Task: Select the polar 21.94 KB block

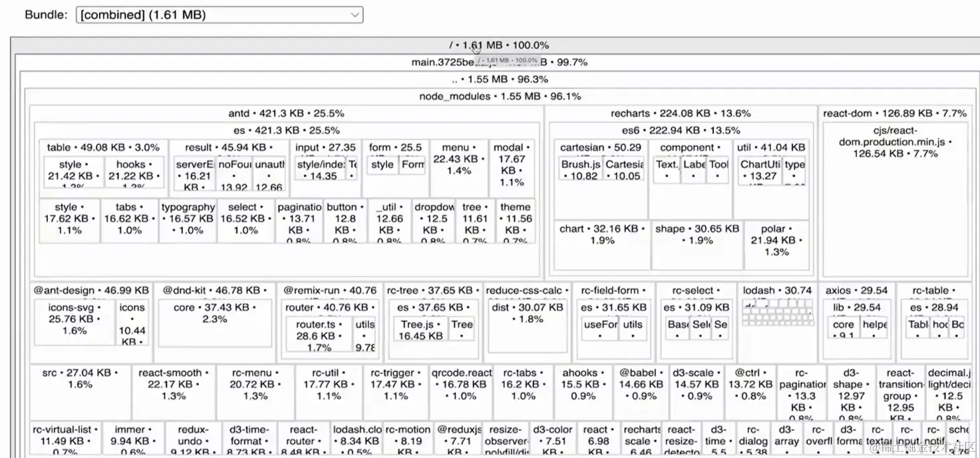Action: [776, 245]
